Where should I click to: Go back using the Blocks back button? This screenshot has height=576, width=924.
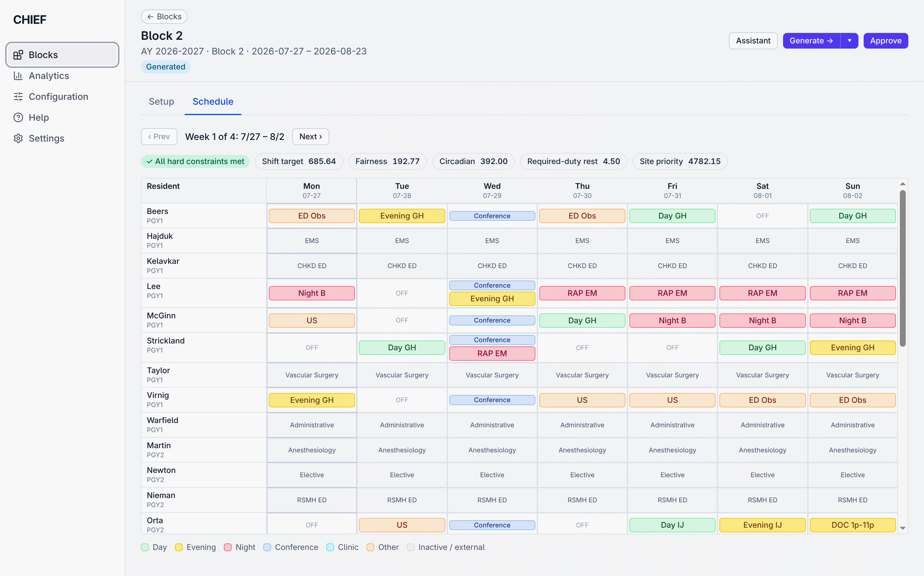[164, 17]
